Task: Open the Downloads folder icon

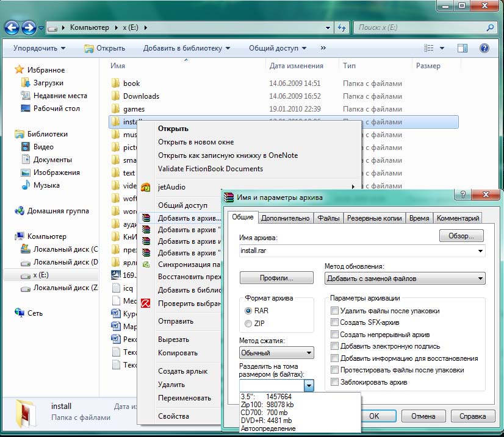Action: tap(115, 96)
